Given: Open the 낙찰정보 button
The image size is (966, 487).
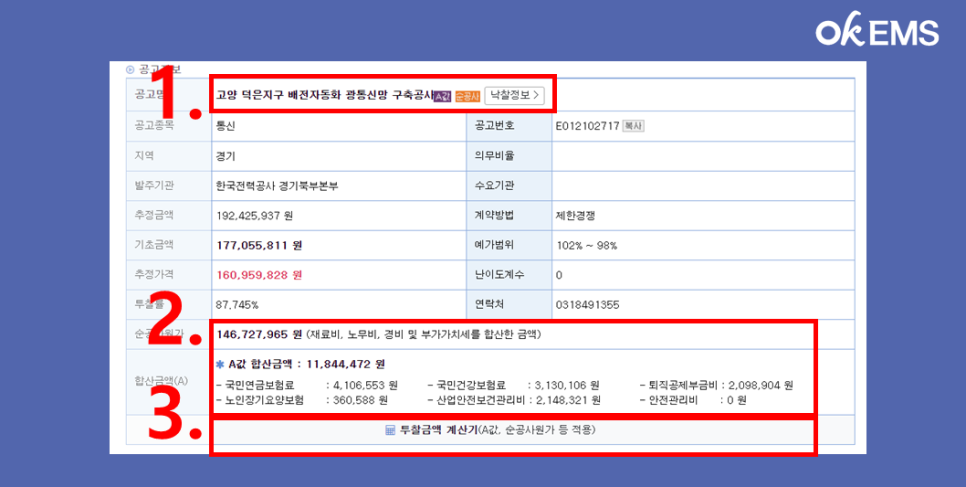Looking at the screenshot, I should point(514,96).
